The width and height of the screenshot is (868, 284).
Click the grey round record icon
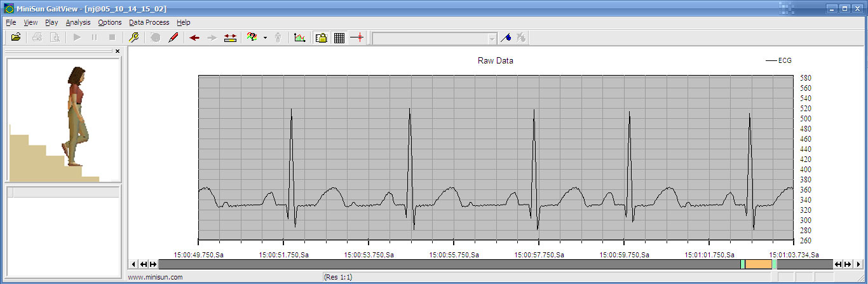[155, 37]
